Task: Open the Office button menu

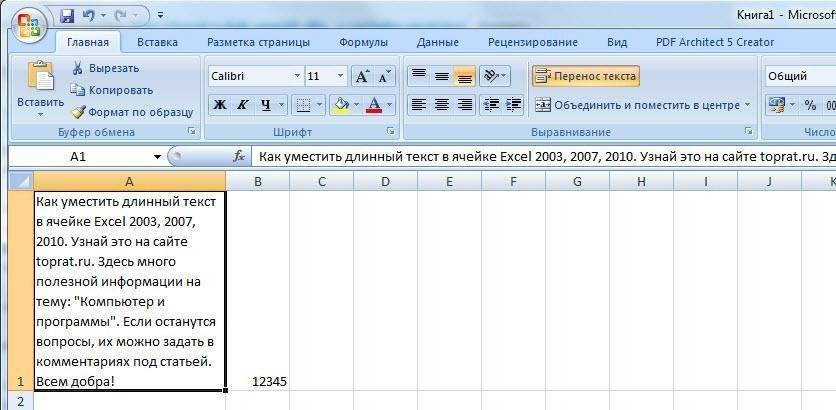Action: [30, 27]
